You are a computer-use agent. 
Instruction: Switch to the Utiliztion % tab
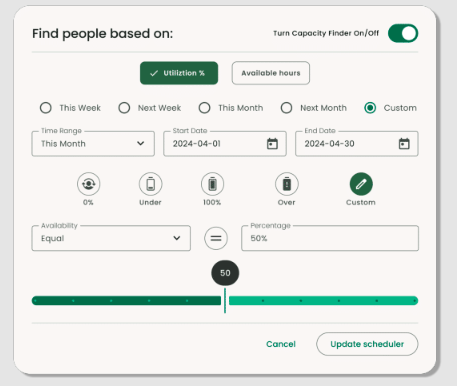click(x=179, y=73)
